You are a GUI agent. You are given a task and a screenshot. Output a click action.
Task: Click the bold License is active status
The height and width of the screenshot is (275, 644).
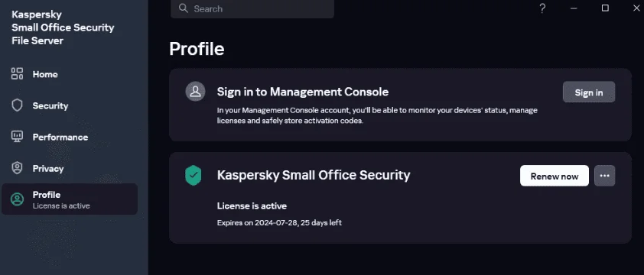point(252,205)
